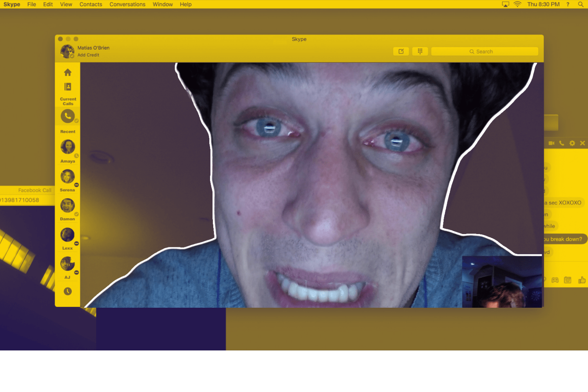Click the Add Credit link
The width and height of the screenshot is (588, 392).
point(88,55)
